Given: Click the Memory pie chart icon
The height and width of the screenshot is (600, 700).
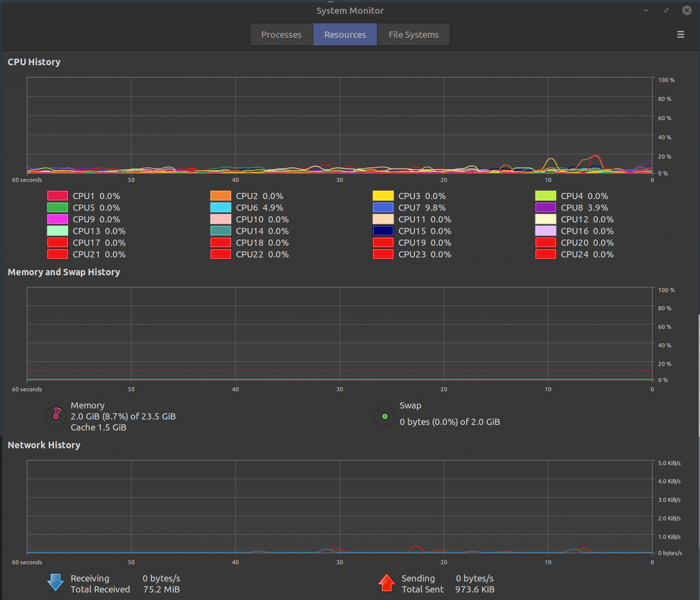Looking at the screenshot, I should [56, 416].
